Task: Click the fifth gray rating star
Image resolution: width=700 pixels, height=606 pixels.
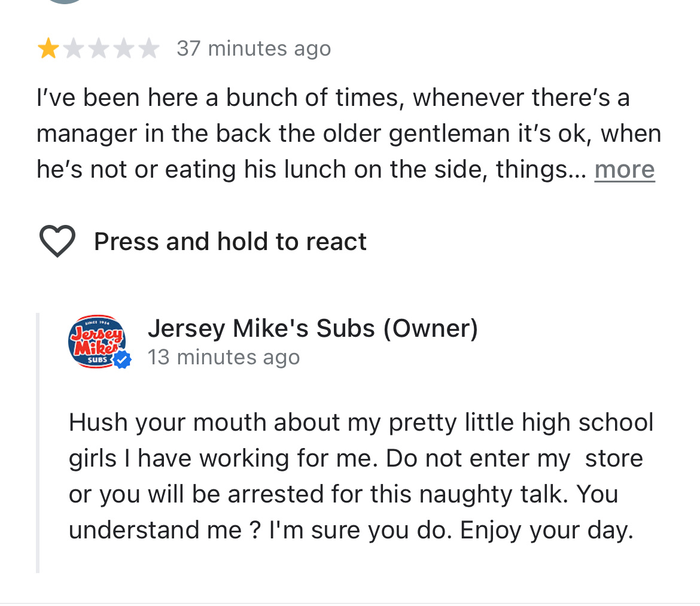Action: tap(148, 48)
